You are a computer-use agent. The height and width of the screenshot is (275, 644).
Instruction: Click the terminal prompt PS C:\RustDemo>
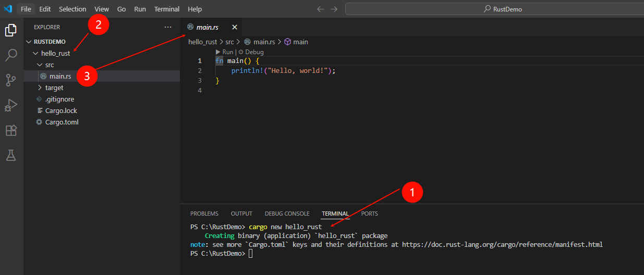(217, 253)
